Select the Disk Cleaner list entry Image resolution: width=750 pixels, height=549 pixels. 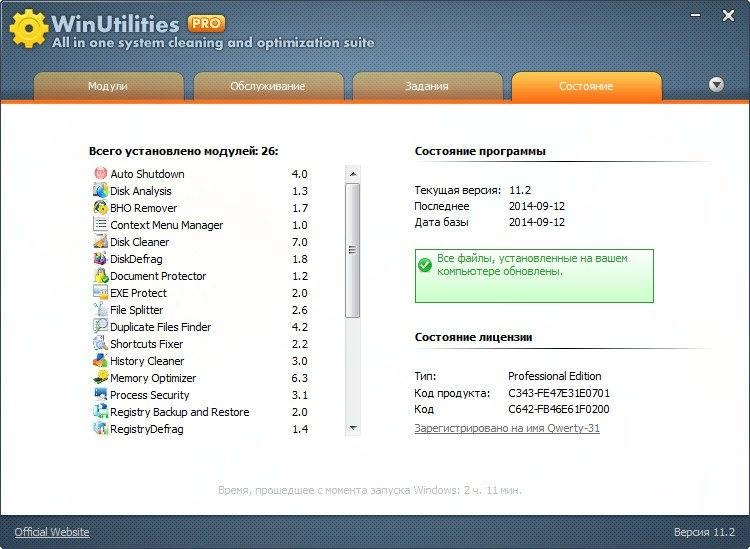(201, 242)
